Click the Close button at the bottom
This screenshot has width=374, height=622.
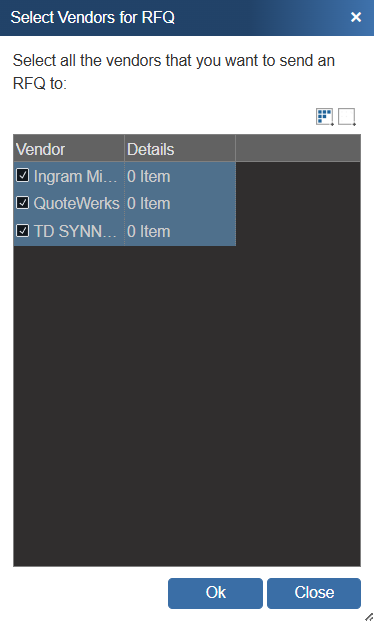point(314,593)
